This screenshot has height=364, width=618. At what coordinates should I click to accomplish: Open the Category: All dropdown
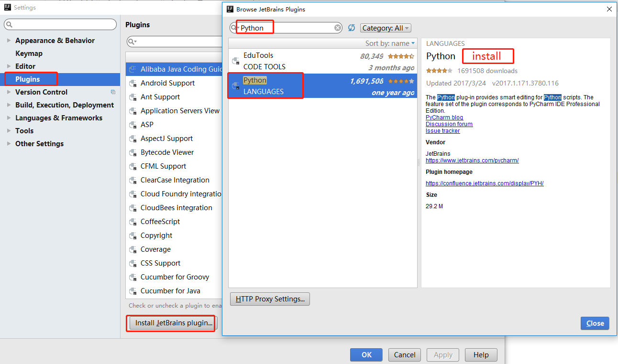[386, 28]
